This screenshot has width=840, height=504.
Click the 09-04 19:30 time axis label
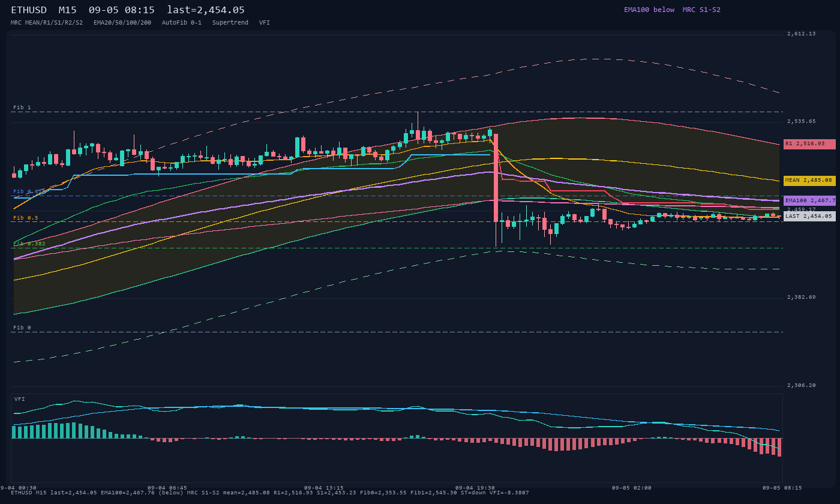[475, 488]
